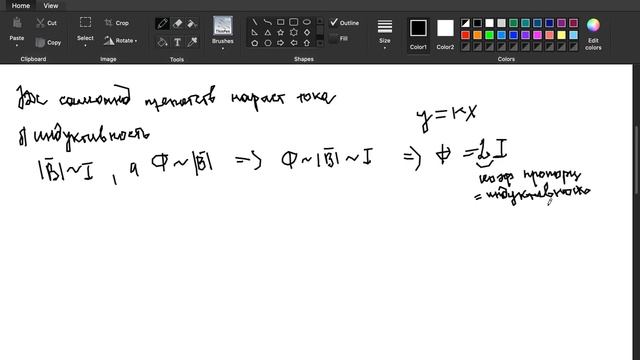Screen dimensions: 640x360
Task: Click the Color2 background button
Action: [445, 34]
